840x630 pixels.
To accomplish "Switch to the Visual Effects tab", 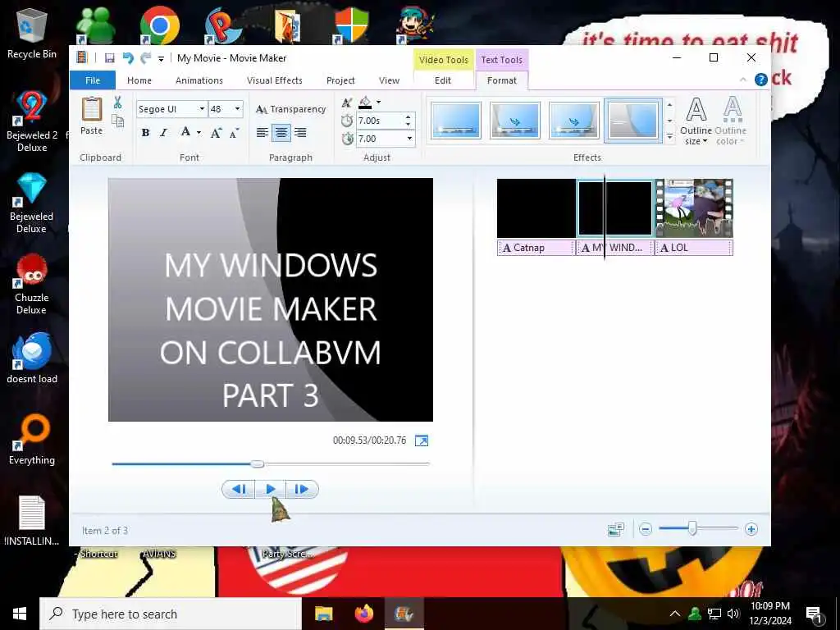I will pos(274,80).
